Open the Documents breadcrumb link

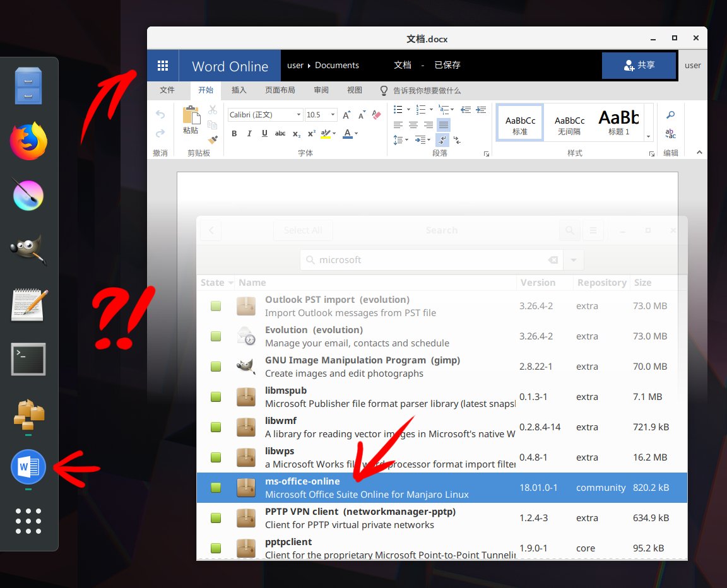(336, 66)
